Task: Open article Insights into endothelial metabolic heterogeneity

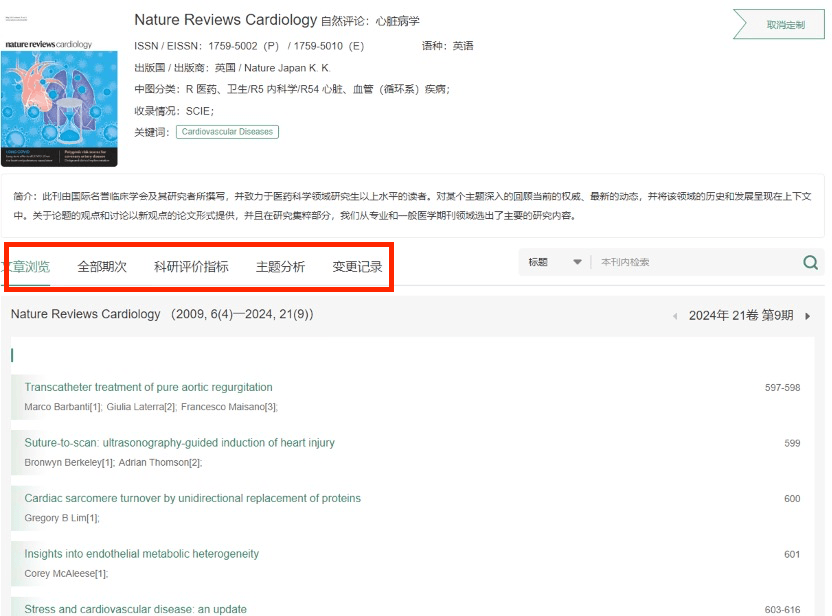Action: point(142,554)
